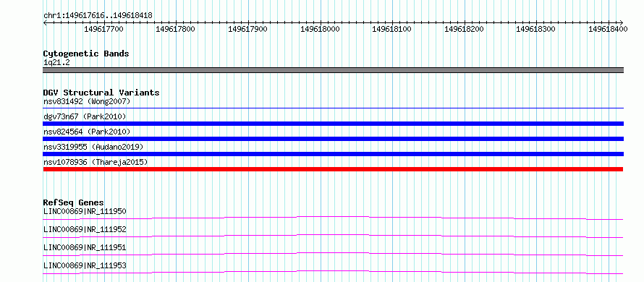Click the RefSeq Genes track title
Screen dimensions: 644x282
(74, 202)
